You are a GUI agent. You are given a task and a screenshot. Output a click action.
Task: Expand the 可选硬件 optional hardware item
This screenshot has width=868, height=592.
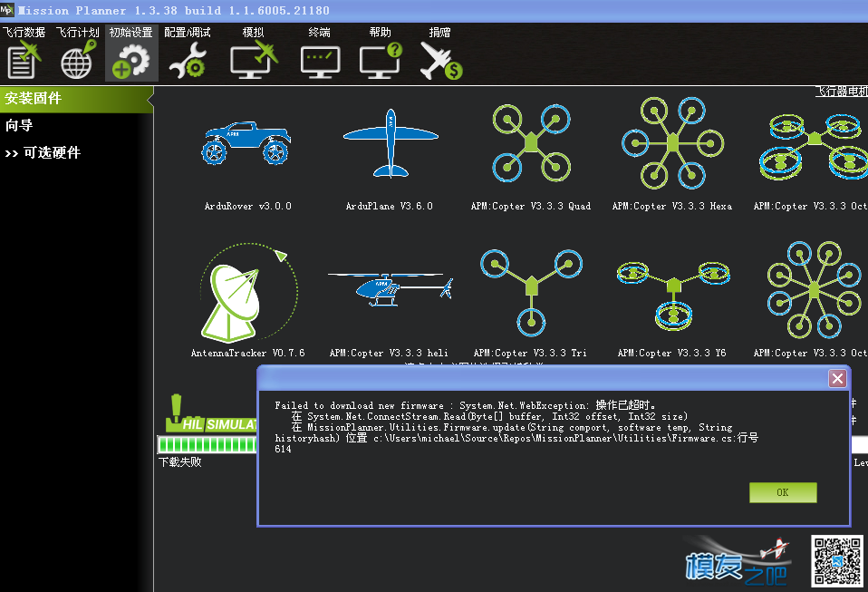coord(43,153)
